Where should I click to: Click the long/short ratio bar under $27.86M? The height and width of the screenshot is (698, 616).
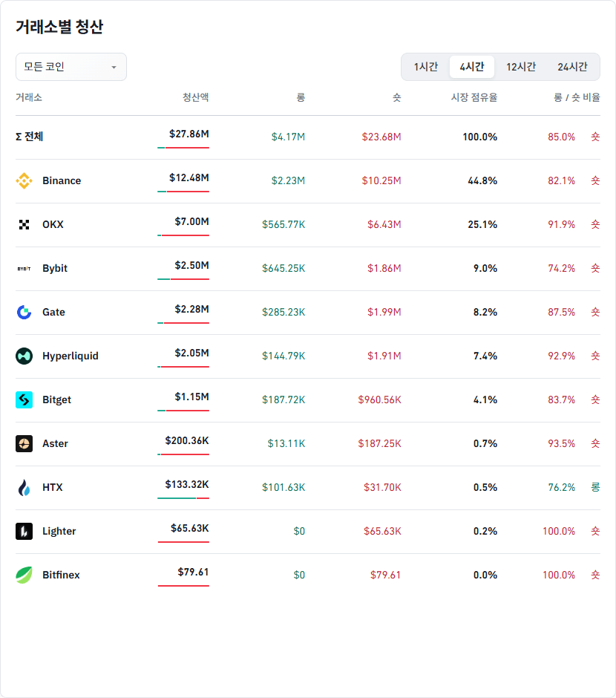click(x=183, y=148)
